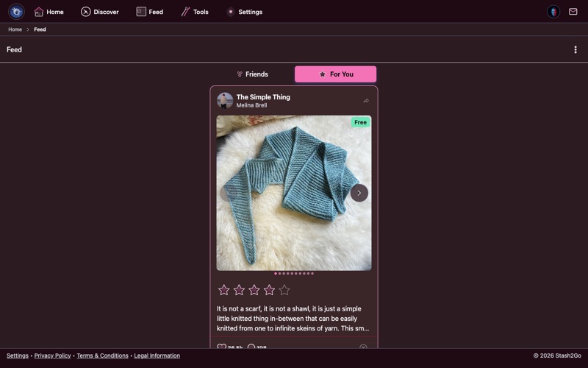Go to Feed in the top navigation
The image size is (588, 368).
pyautogui.click(x=150, y=12)
